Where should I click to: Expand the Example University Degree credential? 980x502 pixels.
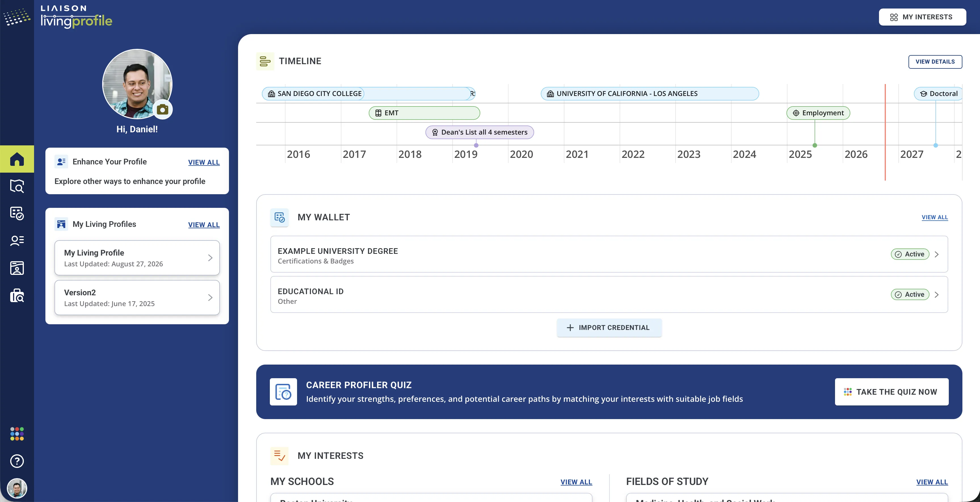point(609,254)
